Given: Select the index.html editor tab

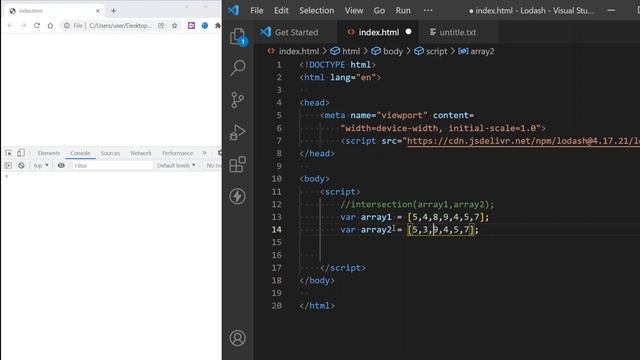Looking at the screenshot, I should tap(378, 32).
